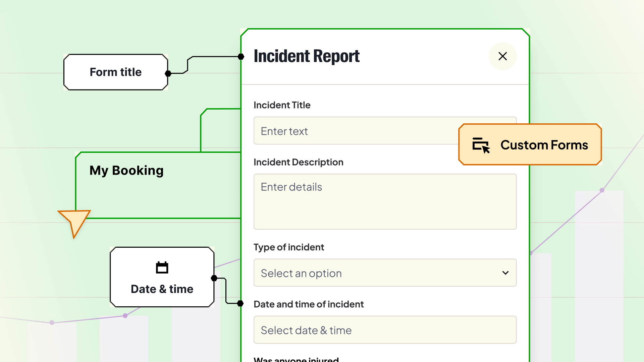Click the calendar icon above Date & time
Image resolution: width=644 pixels, height=362 pixels.
click(x=162, y=267)
